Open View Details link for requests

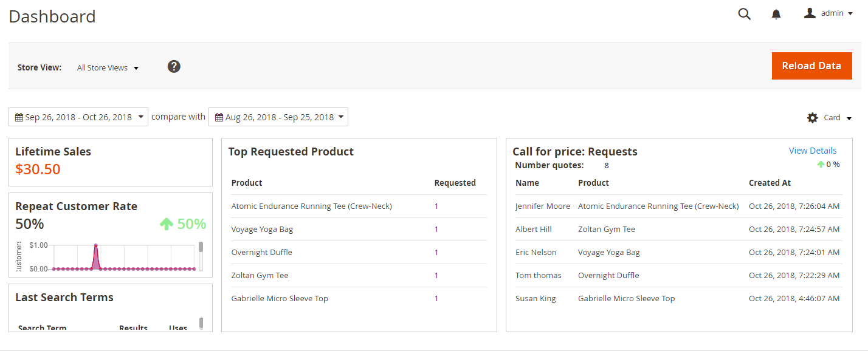813,151
